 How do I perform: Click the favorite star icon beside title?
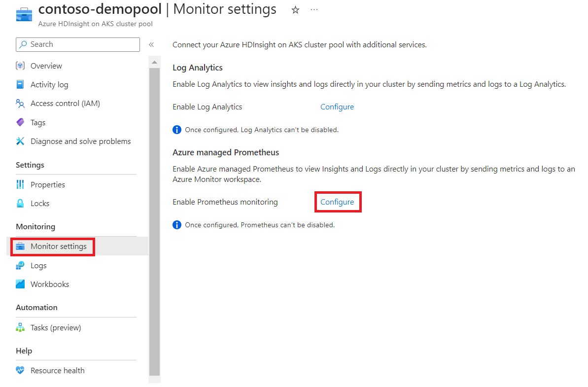(296, 10)
